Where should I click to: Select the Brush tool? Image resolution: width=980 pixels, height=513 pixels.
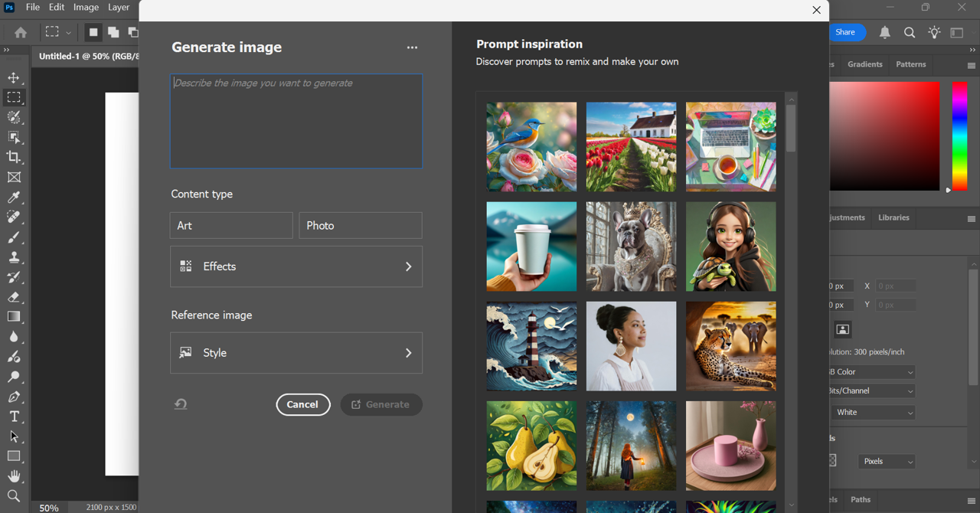(x=14, y=237)
